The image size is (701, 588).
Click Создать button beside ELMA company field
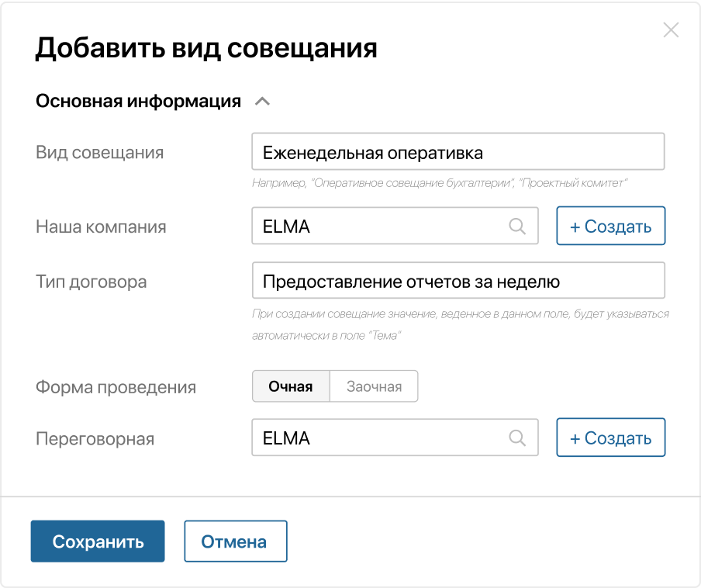click(x=610, y=226)
